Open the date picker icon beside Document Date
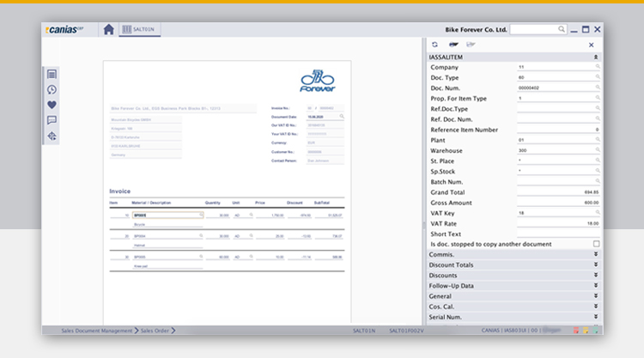This screenshot has height=358, width=644. tap(341, 116)
